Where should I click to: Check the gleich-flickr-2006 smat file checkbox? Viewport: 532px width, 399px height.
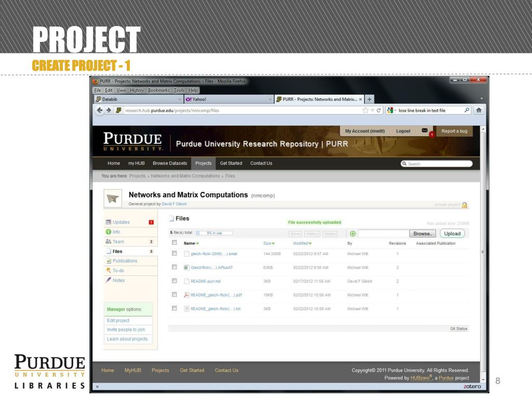point(175,254)
